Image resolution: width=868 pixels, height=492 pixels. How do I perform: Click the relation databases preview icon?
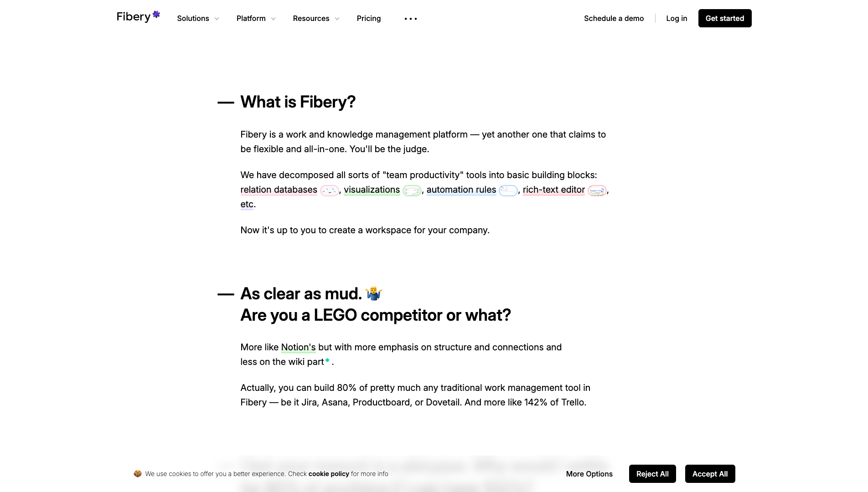(x=329, y=190)
